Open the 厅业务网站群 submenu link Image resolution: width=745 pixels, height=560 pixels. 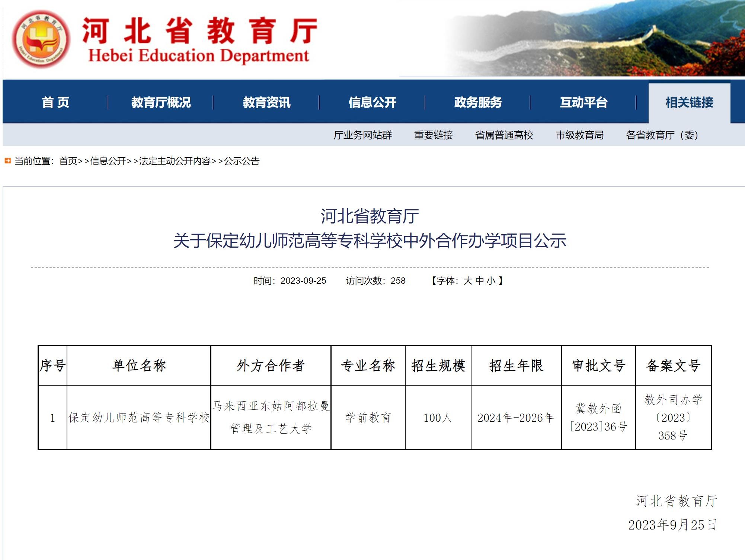(362, 135)
